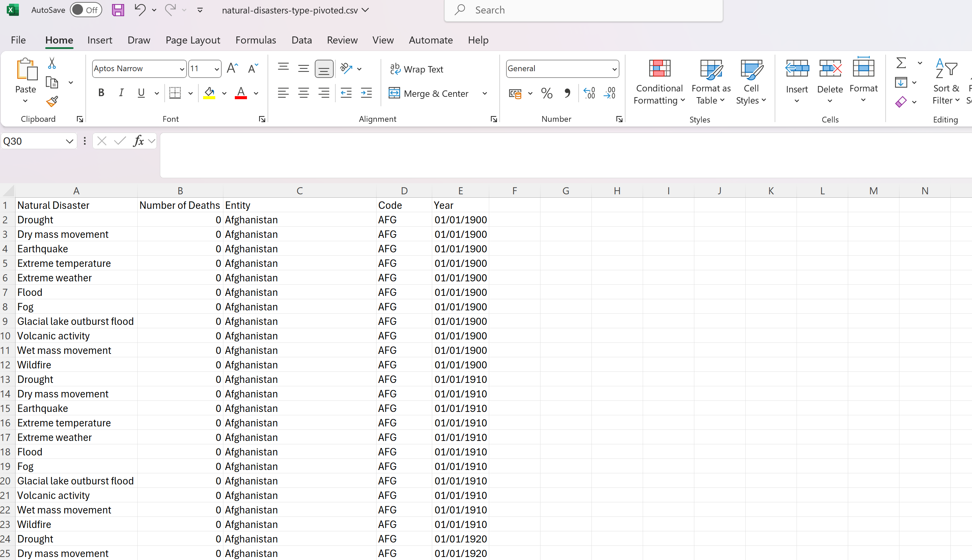972x560 pixels.
Task: Click the Undo button
Action: 140,10
